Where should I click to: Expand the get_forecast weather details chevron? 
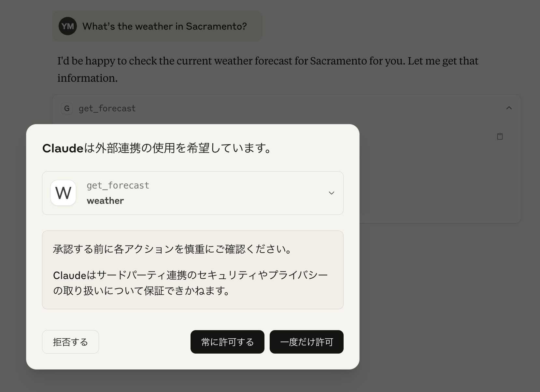[332, 193]
